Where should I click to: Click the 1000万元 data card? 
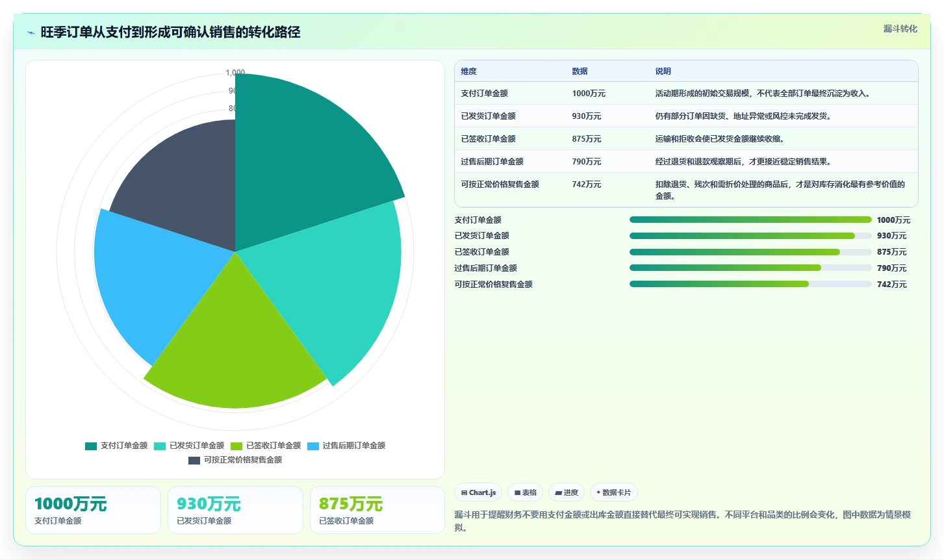coord(93,510)
